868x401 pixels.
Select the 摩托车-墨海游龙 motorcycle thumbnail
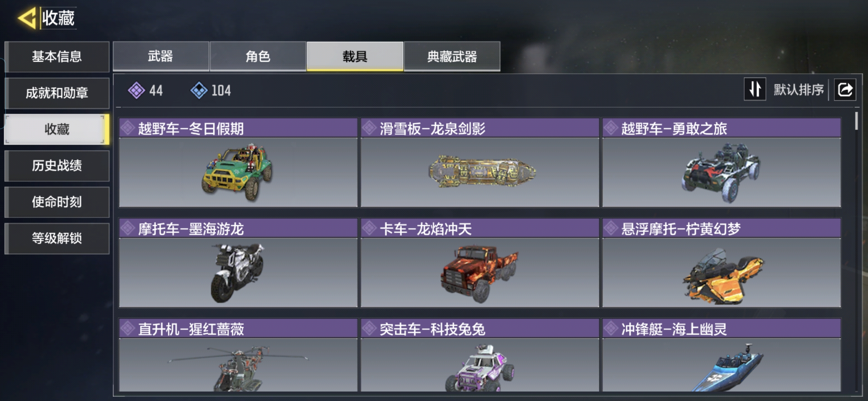[x=238, y=273]
